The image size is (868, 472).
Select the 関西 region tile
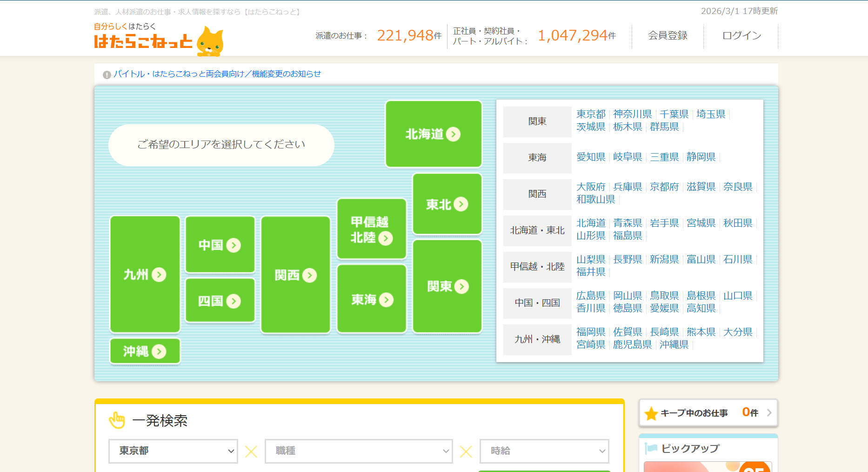pos(295,275)
